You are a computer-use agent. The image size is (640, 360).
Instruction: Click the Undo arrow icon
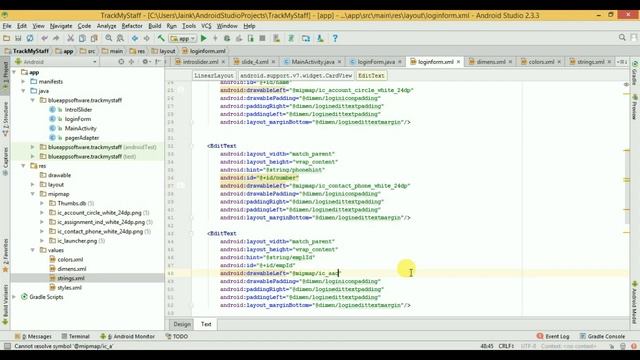44,38
